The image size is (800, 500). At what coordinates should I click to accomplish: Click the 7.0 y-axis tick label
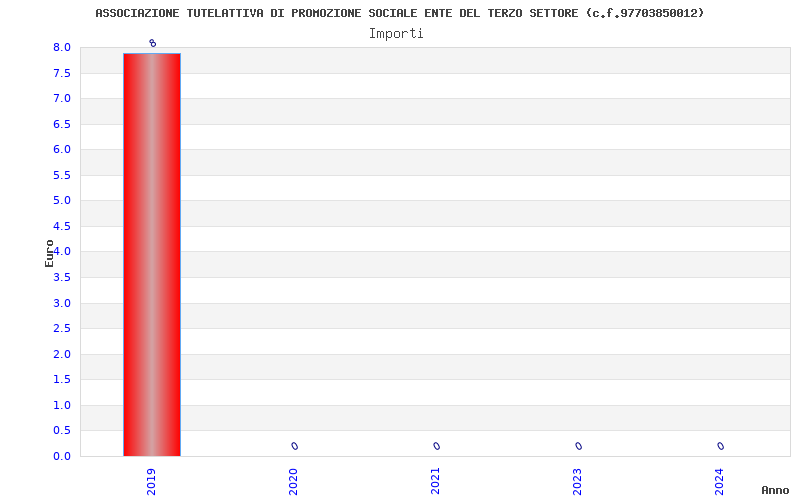pos(62,98)
